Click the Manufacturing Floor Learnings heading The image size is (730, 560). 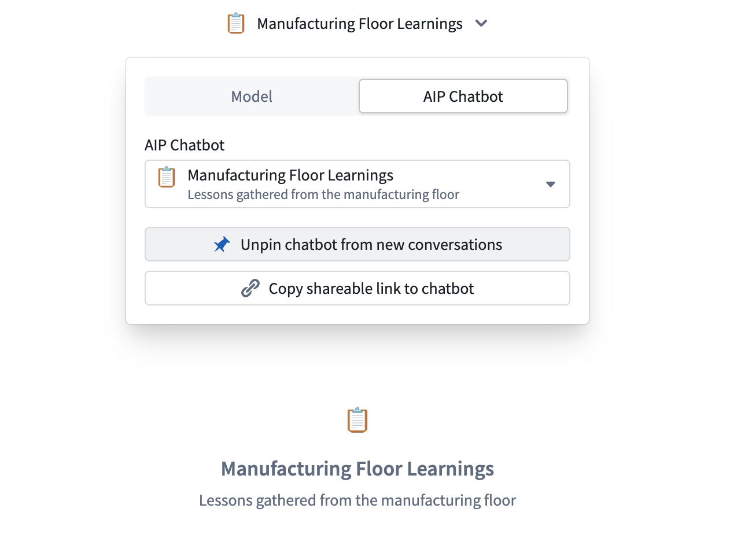[357, 469]
